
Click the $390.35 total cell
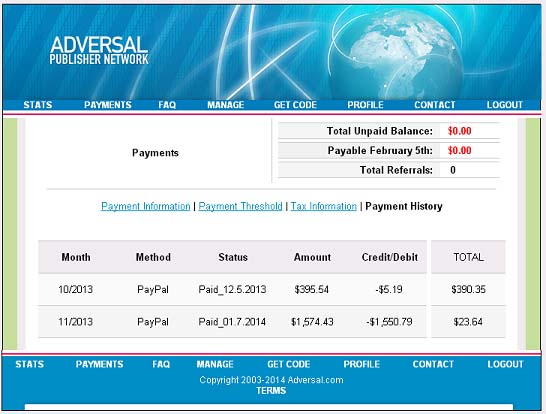[468, 289]
